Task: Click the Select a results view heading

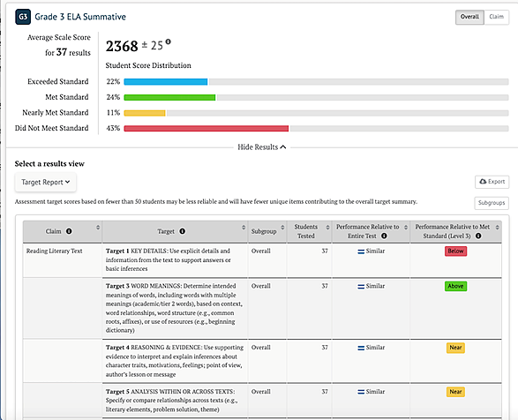Action: (49, 163)
